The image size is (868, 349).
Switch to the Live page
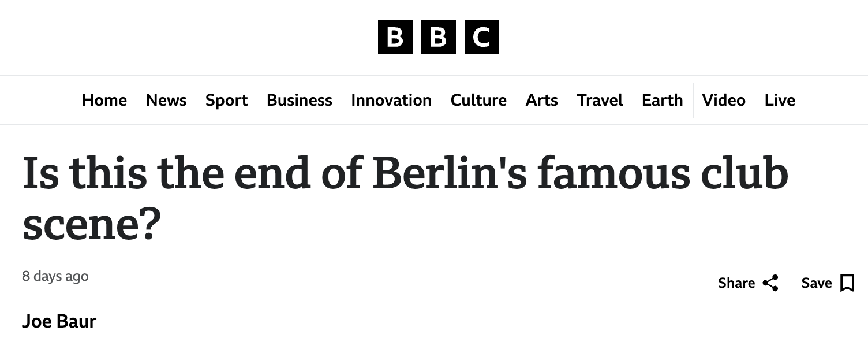pyautogui.click(x=780, y=100)
